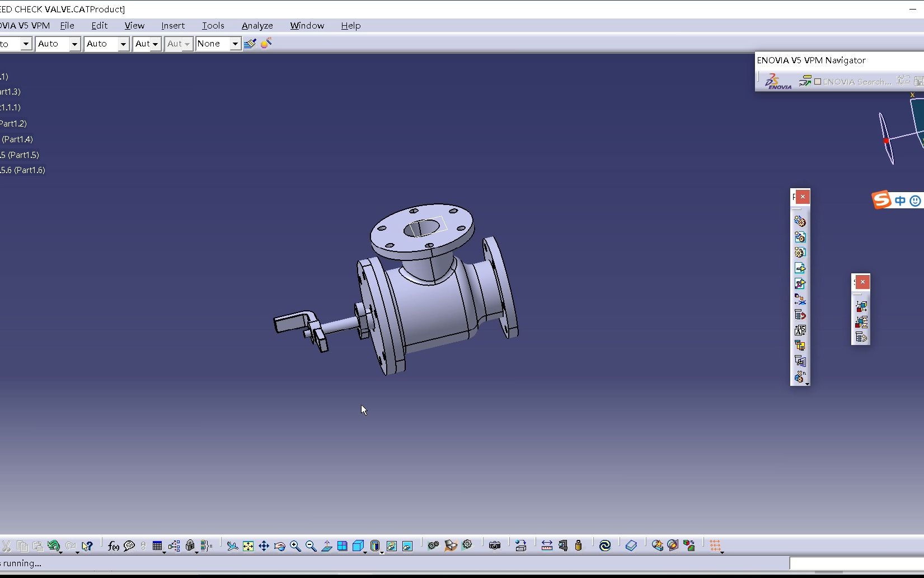924x578 pixels.
Task: Open the Catalog Browser book icon
Action: [x=631, y=546]
